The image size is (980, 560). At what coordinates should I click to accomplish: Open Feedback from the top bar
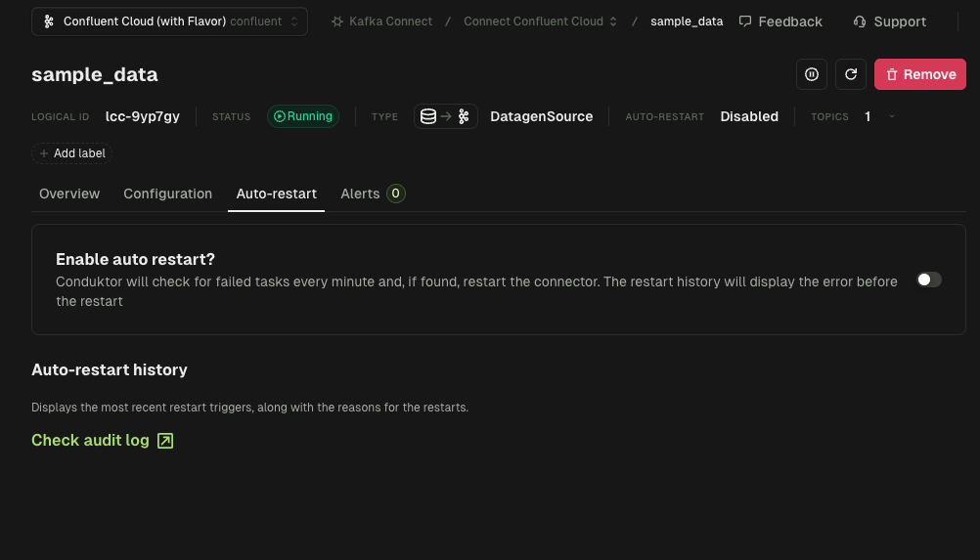click(780, 22)
